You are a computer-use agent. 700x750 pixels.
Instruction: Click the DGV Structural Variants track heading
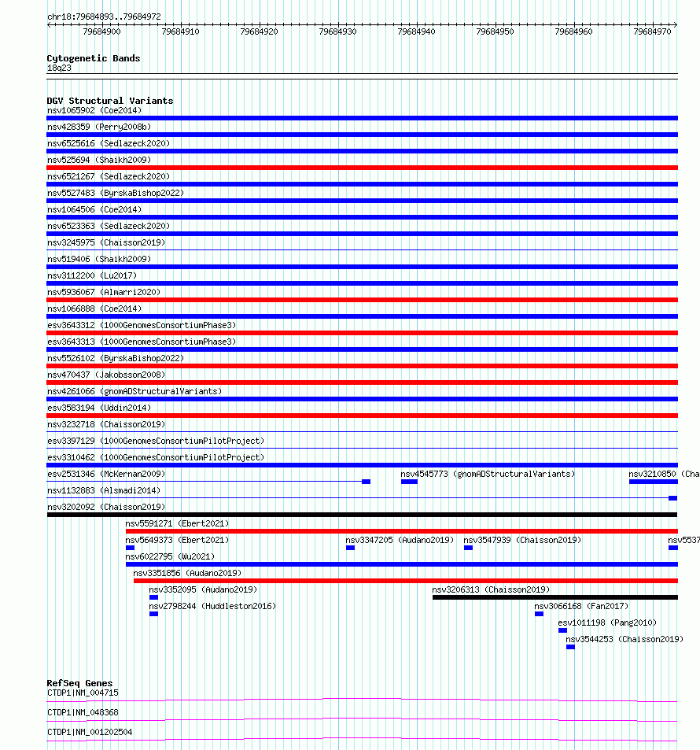pyautogui.click(x=110, y=101)
